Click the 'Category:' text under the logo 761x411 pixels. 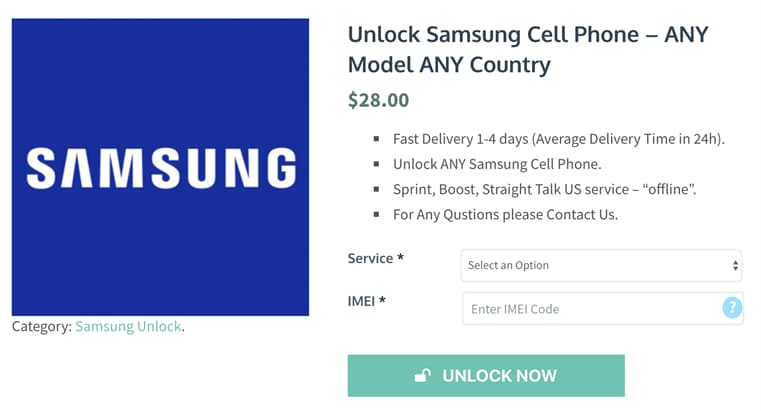pos(41,326)
